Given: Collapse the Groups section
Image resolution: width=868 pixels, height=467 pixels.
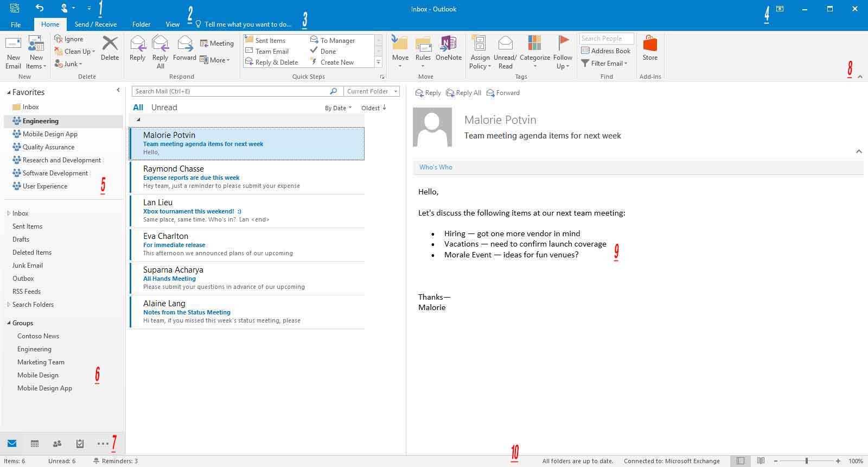Looking at the screenshot, I should coord(9,323).
